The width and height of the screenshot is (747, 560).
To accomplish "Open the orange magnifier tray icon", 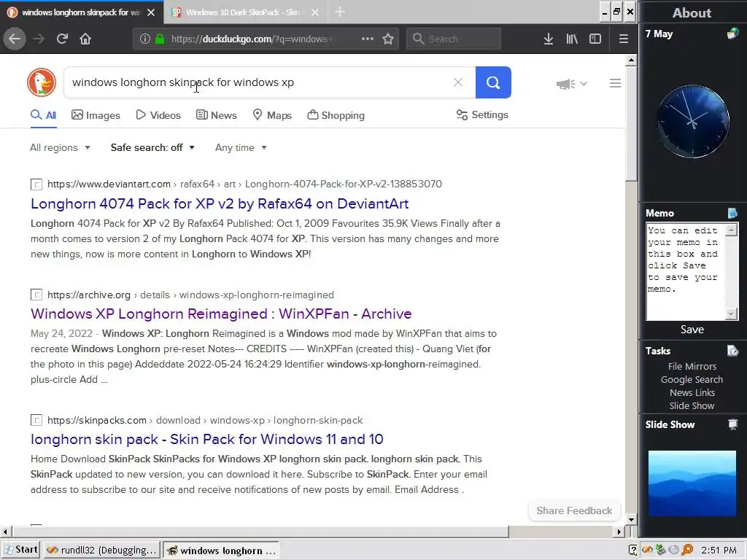I will [687, 550].
